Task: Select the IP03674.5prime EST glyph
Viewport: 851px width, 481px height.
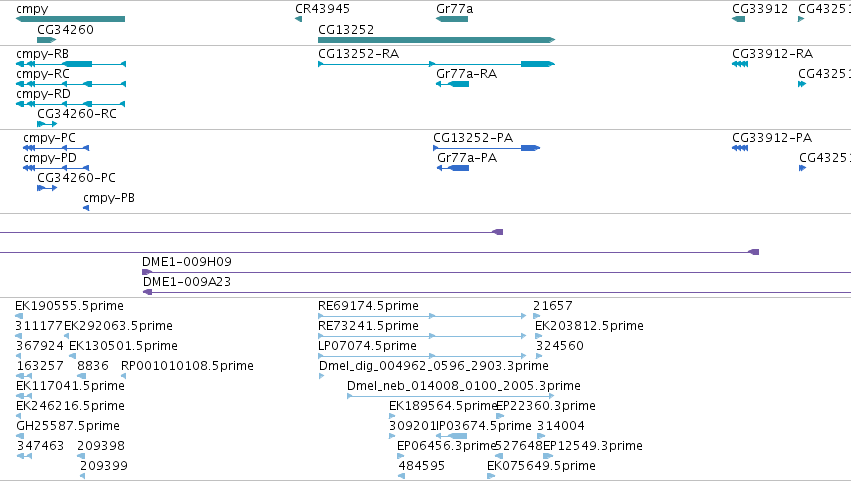Action: click(451, 436)
